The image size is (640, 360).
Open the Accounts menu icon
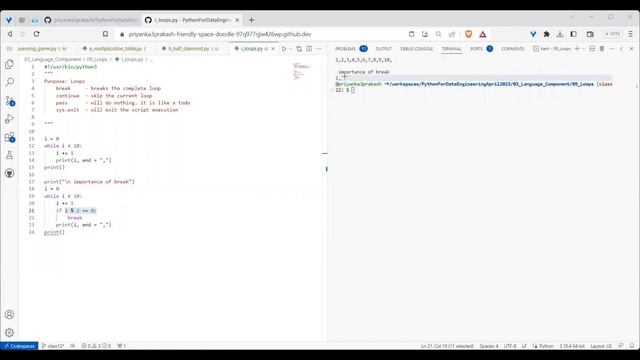[9, 314]
